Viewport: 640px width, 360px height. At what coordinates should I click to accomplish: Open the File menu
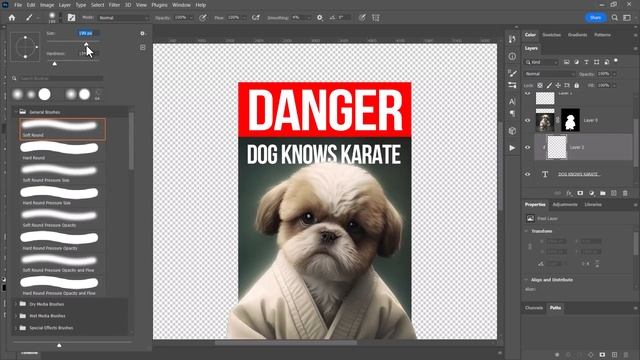coord(18,5)
